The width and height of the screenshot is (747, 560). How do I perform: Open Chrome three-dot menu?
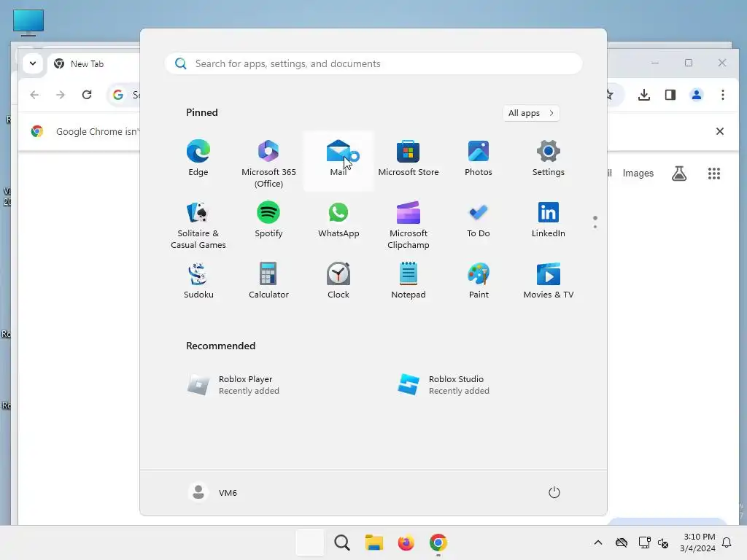pos(723,95)
